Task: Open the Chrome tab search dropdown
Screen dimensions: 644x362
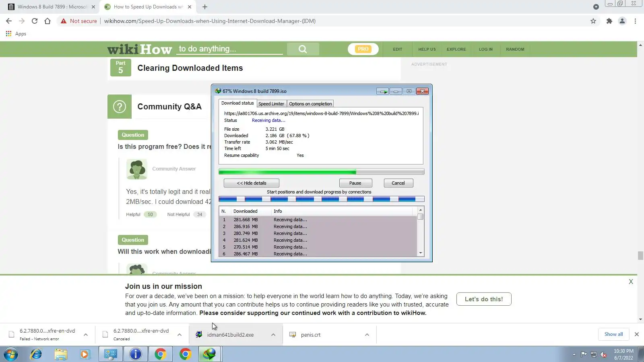Action: pos(596,7)
